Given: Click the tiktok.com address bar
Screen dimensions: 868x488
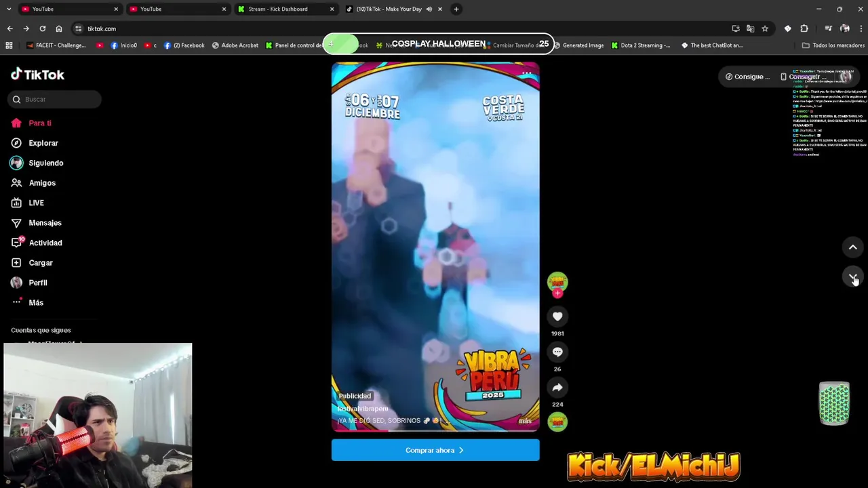Looking at the screenshot, I should click(x=400, y=28).
